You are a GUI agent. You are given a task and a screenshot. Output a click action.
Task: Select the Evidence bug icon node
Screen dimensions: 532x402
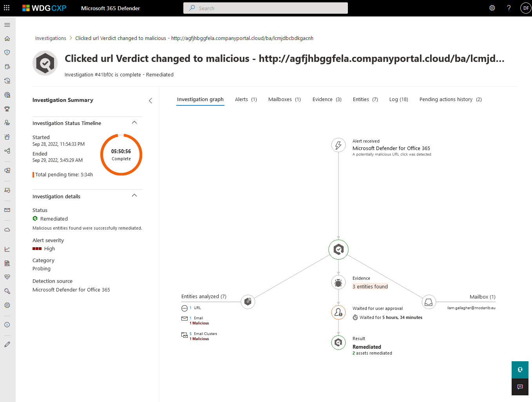pos(338,282)
